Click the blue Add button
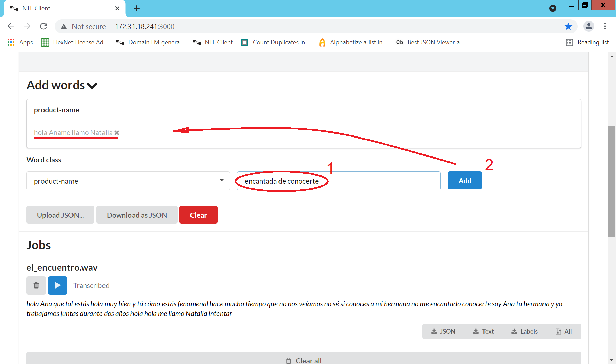This screenshot has height=364, width=616. 465,181
